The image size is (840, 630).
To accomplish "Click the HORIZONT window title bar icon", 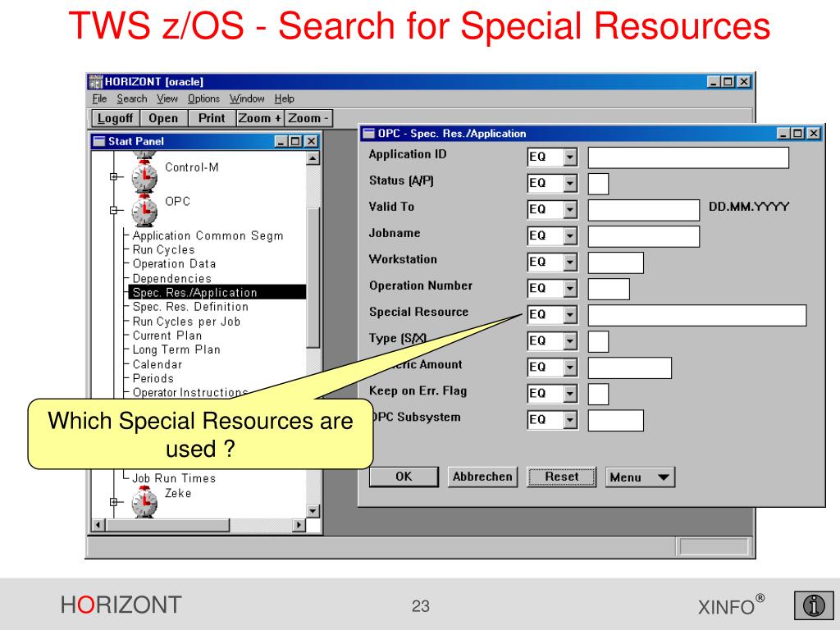I will [x=95, y=81].
